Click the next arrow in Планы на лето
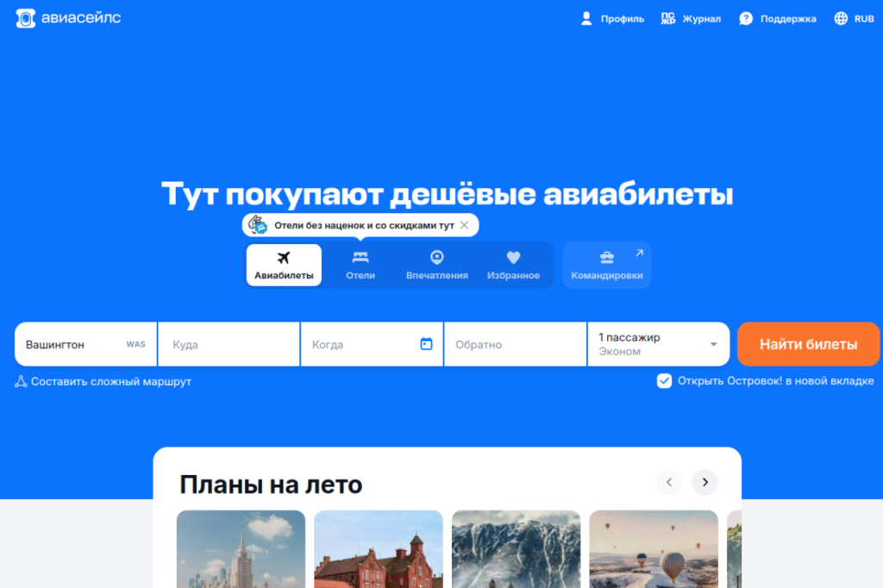This screenshot has width=883, height=588. pos(705,482)
